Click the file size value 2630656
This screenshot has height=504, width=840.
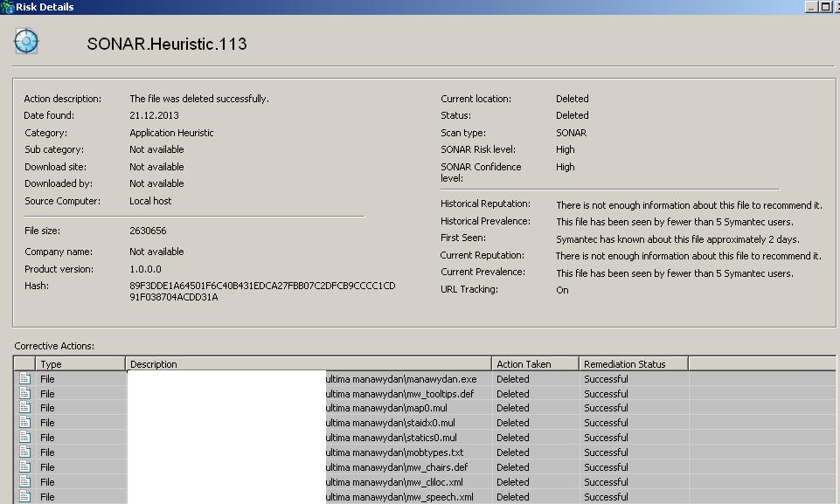click(148, 231)
